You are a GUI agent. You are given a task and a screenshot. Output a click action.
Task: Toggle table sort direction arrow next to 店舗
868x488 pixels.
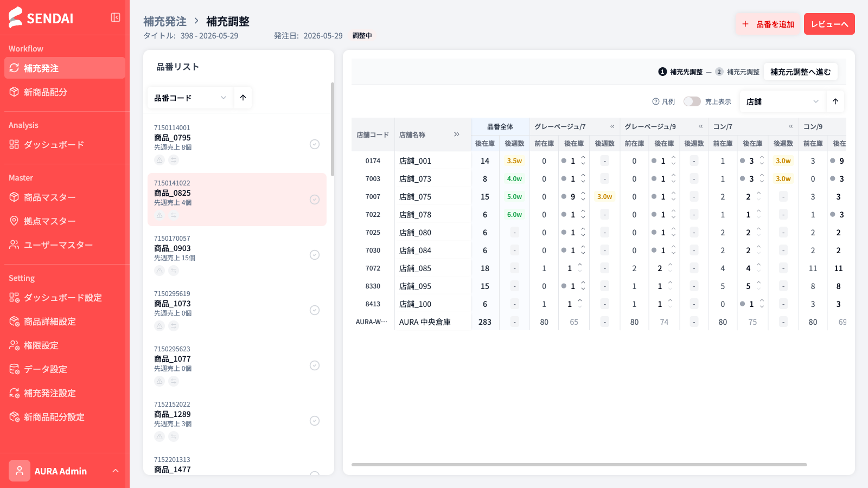click(x=835, y=101)
